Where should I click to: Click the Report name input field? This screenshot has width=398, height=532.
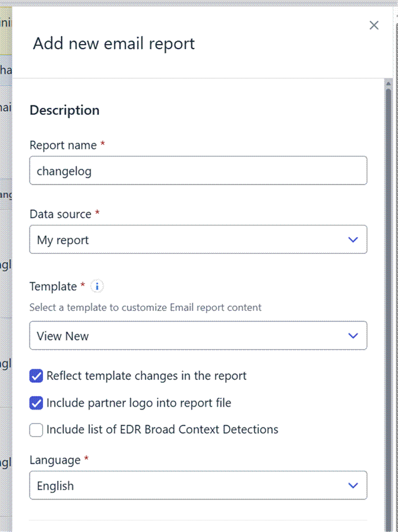click(198, 170)
